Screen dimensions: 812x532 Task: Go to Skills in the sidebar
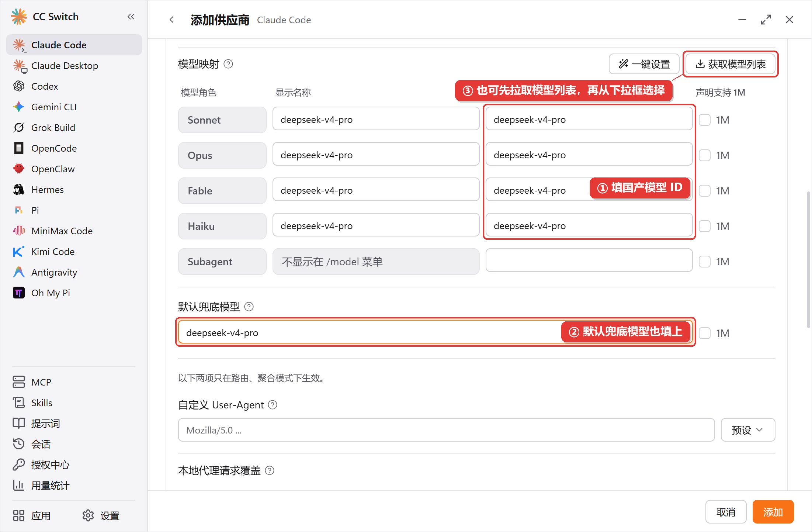74,403
